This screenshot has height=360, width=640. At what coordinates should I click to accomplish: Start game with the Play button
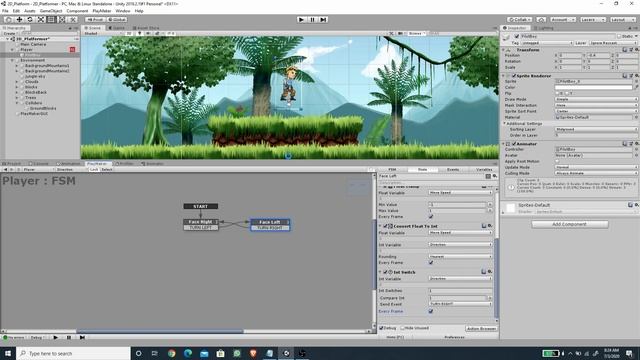tap(301, 20)
